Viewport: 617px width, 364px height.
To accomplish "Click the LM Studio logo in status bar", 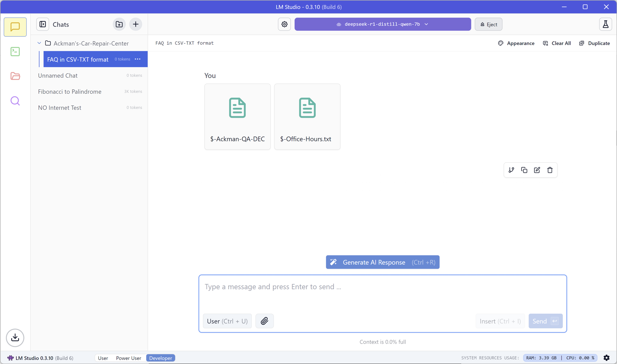I will pos(10,358).
